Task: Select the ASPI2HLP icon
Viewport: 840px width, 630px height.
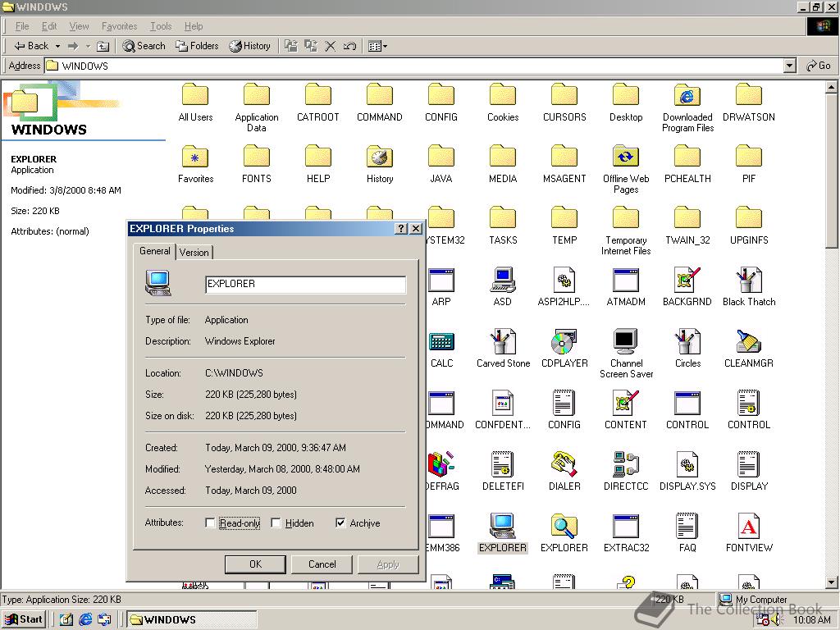Action: (x=564, y=280)
